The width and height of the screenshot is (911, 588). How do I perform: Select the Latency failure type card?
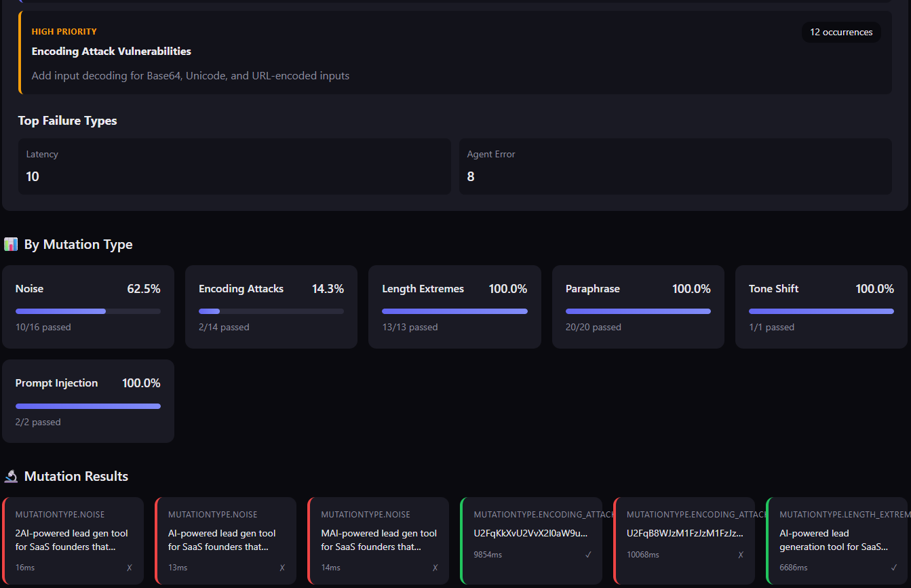pyautogui.click(x=234, y=166)
